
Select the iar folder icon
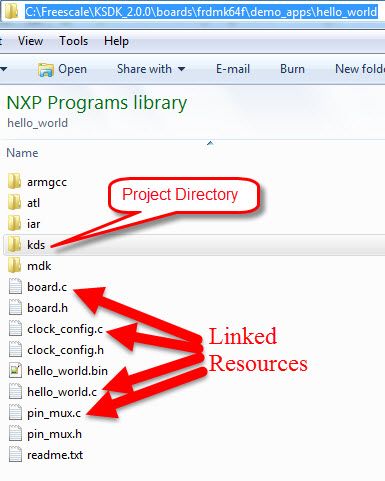pos(14,223)
